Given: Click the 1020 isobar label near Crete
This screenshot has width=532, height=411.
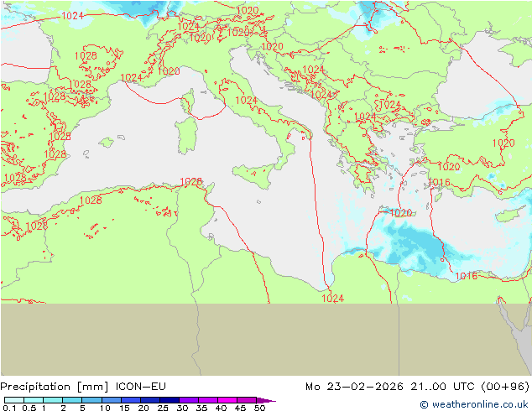Looking at the screenshot, I should 401,213.
